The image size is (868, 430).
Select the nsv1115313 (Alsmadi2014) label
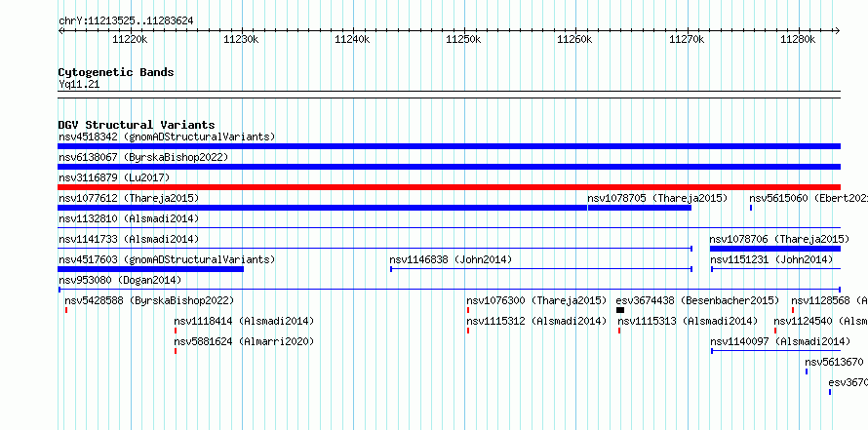689,321
